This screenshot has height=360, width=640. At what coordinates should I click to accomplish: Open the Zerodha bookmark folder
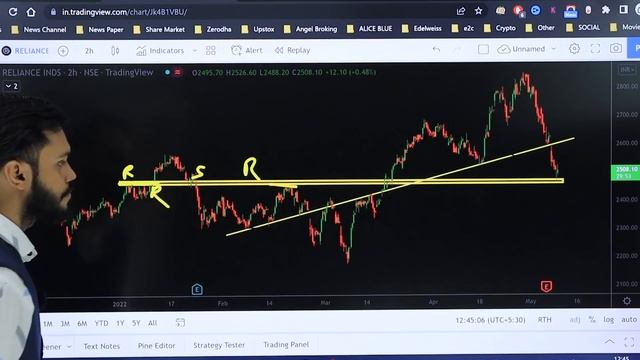213,29
